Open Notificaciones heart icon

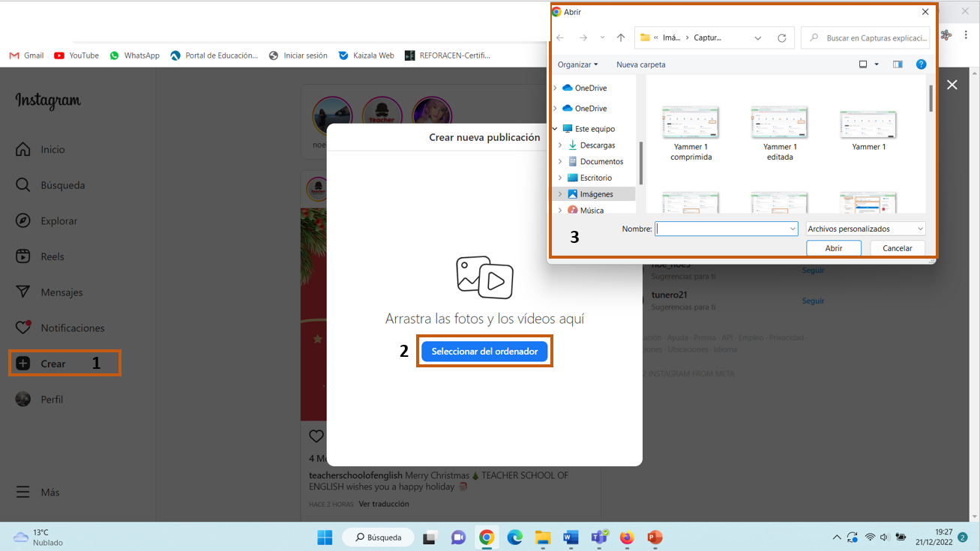[23, 328]
